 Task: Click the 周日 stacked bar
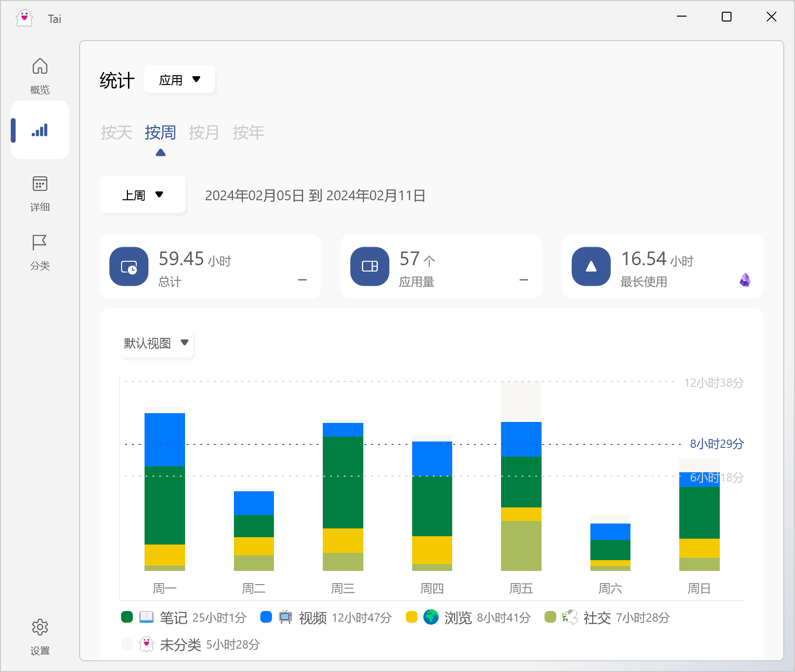click(x=699, y=515)
